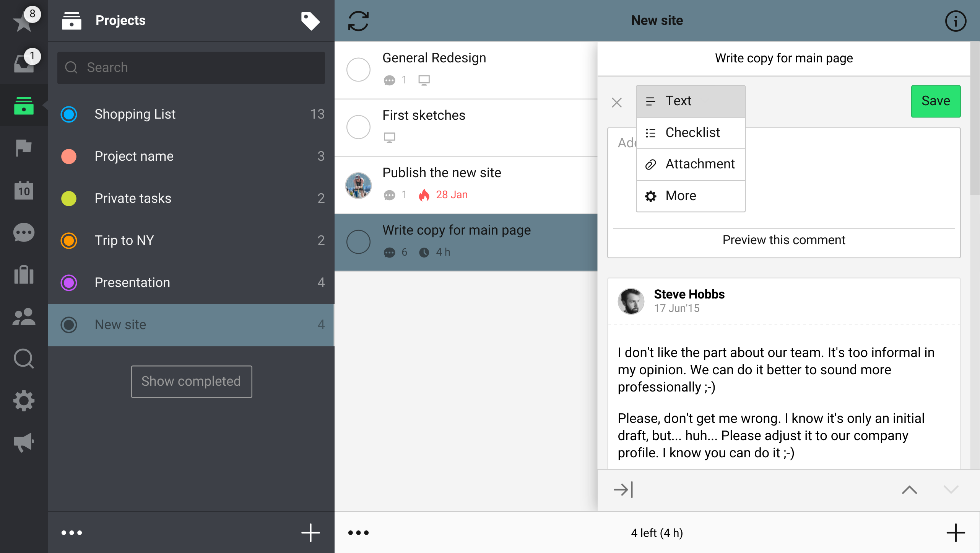Mark Write copy for main page as complete
This screenshot has height=553, width=980.
(358, 242)
